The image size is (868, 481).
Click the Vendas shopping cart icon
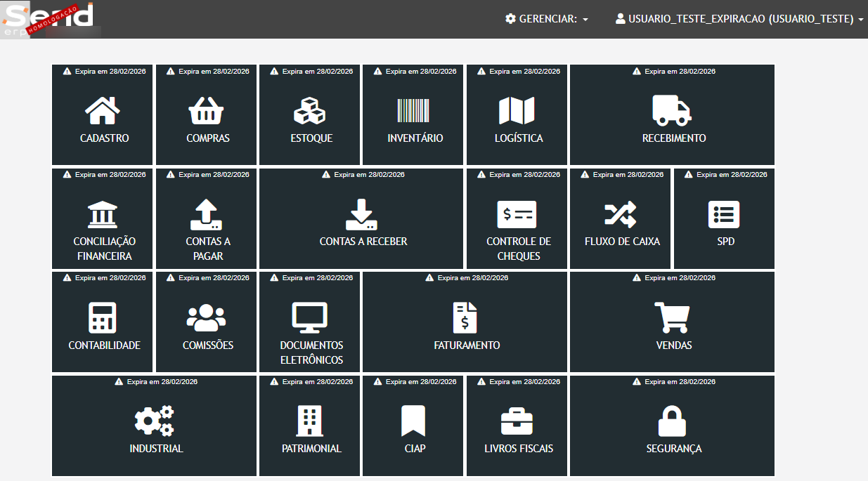[672, 318]
